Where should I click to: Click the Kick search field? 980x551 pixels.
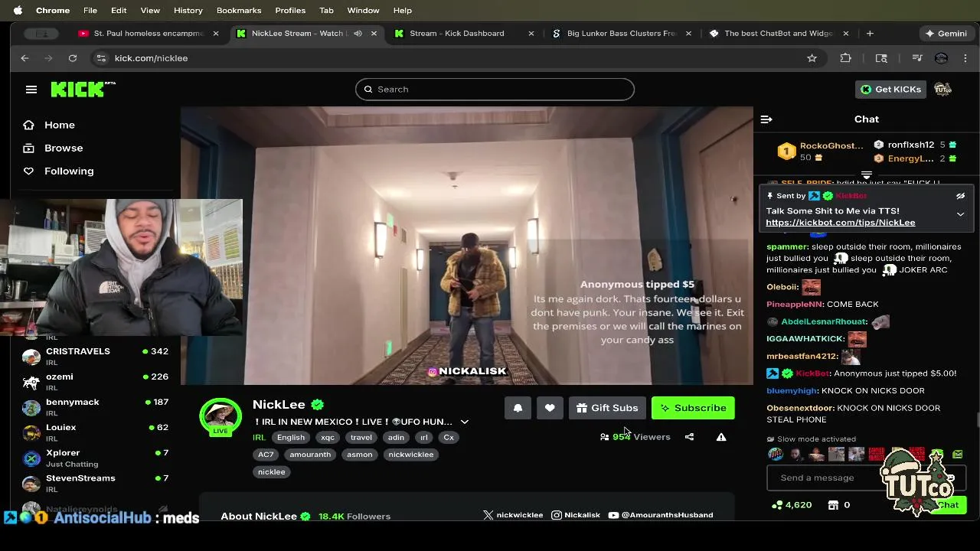click(495, 90)
